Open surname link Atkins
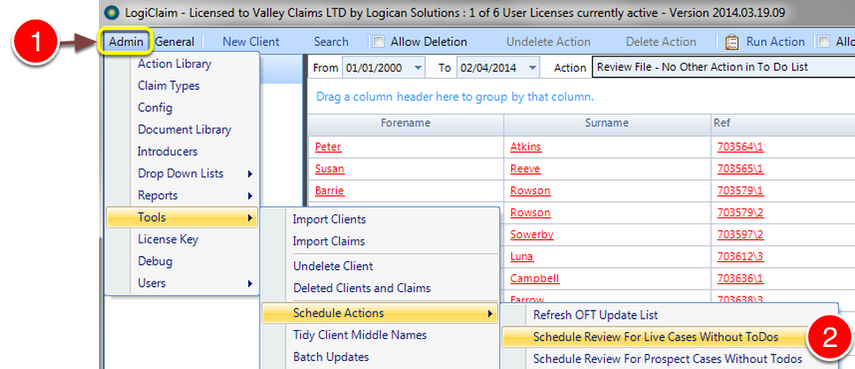Screen dimensions: 855x369 tap(526, 147)
